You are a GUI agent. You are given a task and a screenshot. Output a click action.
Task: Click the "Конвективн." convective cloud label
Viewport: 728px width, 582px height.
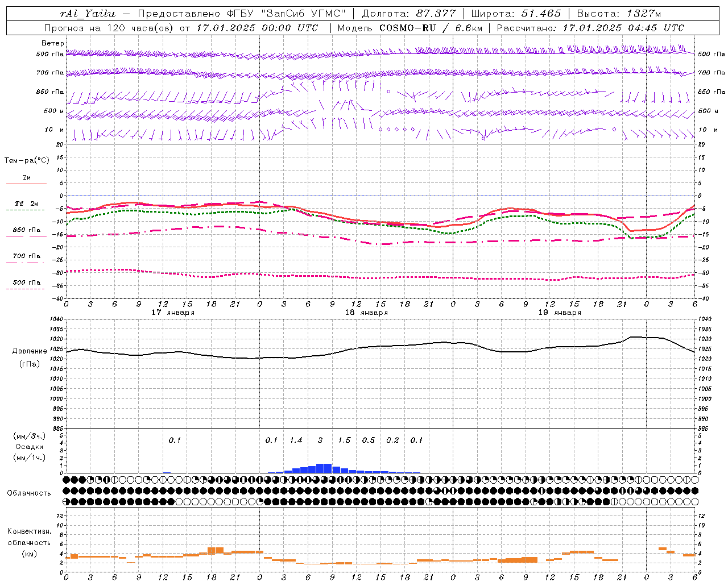[29, 531]
